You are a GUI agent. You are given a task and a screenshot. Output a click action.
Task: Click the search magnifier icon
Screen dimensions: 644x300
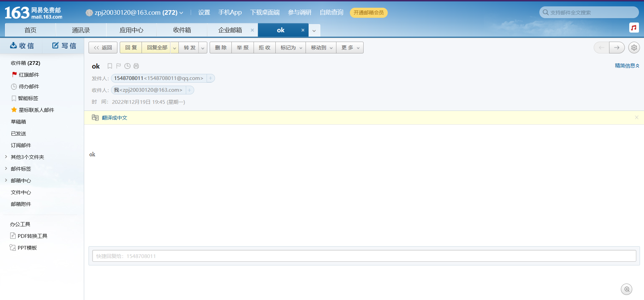[546, 12]
